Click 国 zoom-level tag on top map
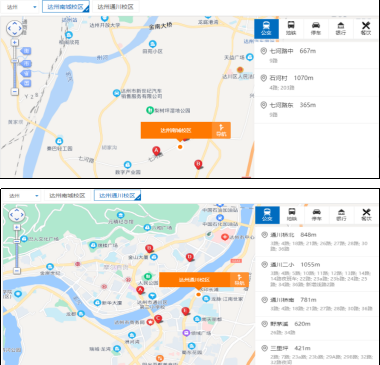The width and height of the screenshot is (380, 365). pos(26,83)
